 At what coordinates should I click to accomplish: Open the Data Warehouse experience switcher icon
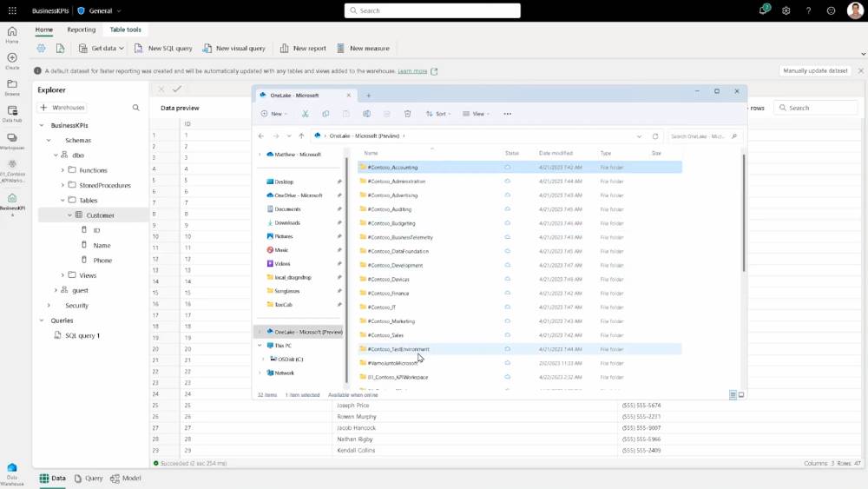[x=12, y=472]
